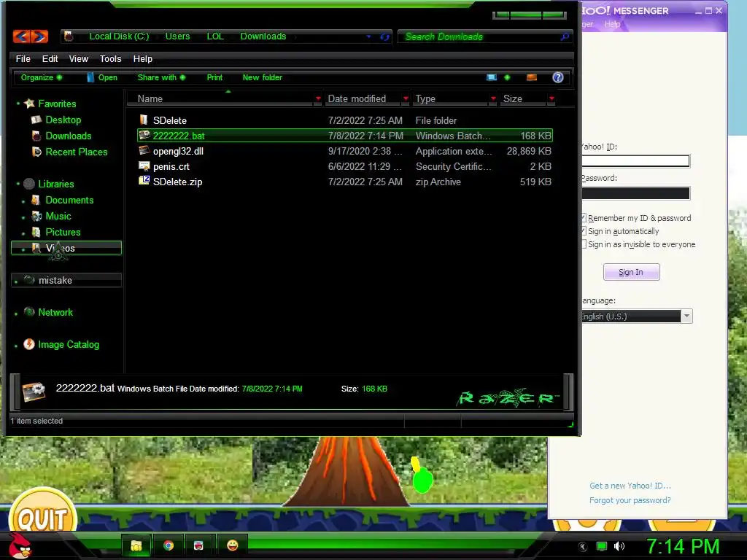Open the Edit menu

pyautogui.click(x=50, y=58)
